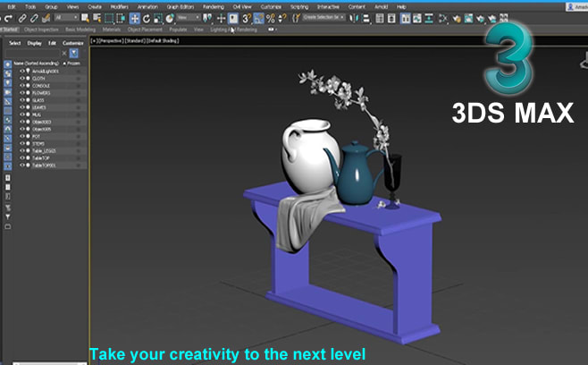Open the viewport [+] general menu
The width and height of the screenshot is (588, 365).
tap(93, 40)
